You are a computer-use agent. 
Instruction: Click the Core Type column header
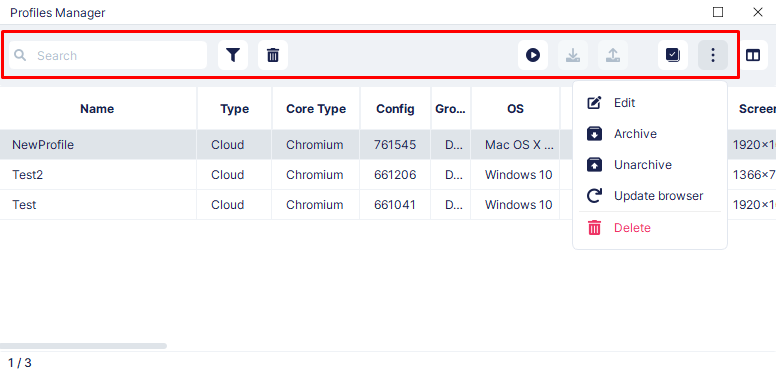(x=316, y=109)
